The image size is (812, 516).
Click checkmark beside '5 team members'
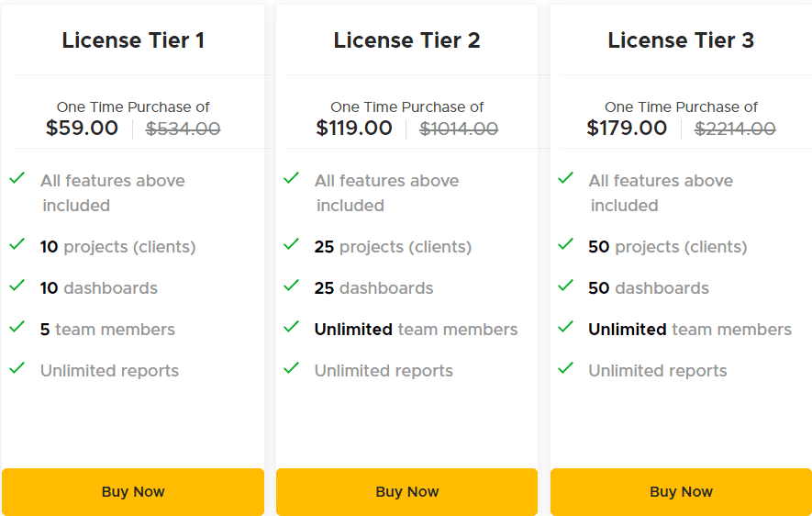[x=17, y=327]
